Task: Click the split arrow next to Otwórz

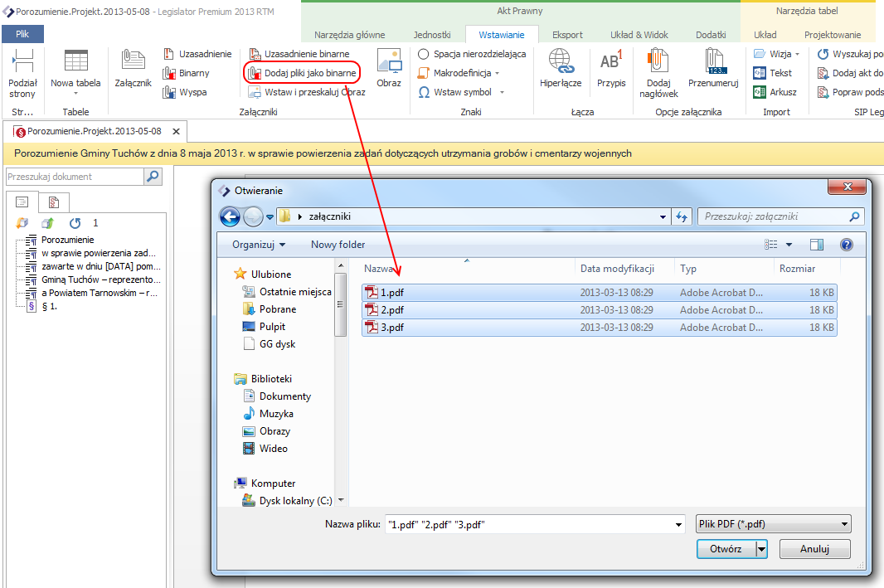Action: 761,549
